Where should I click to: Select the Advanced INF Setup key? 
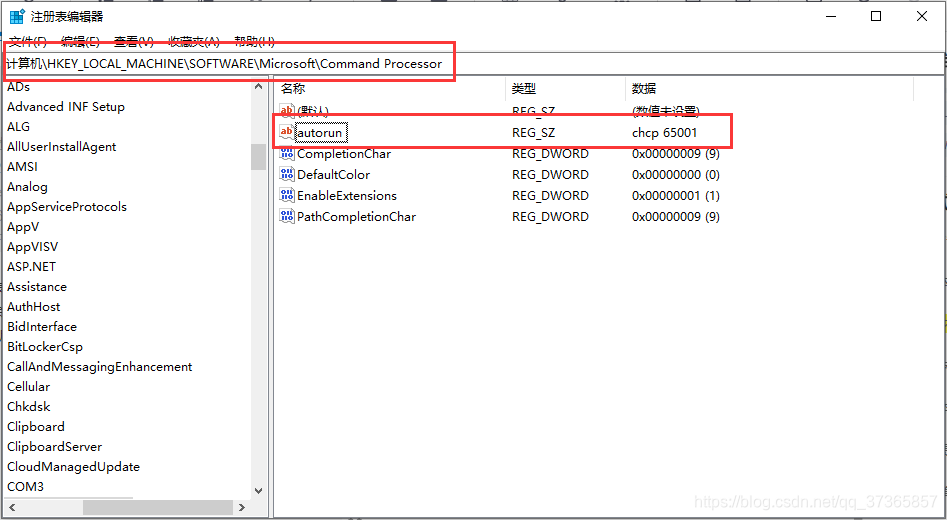click(66, 107)
